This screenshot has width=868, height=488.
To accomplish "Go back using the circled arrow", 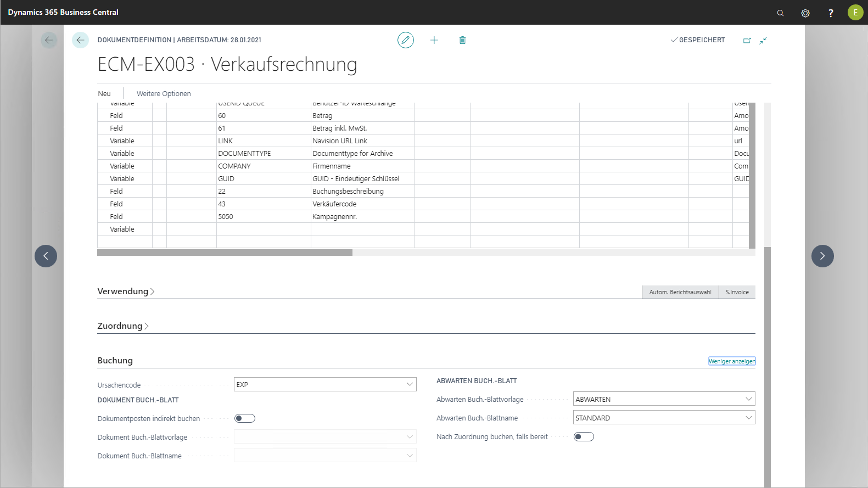I will coord(80,40).
